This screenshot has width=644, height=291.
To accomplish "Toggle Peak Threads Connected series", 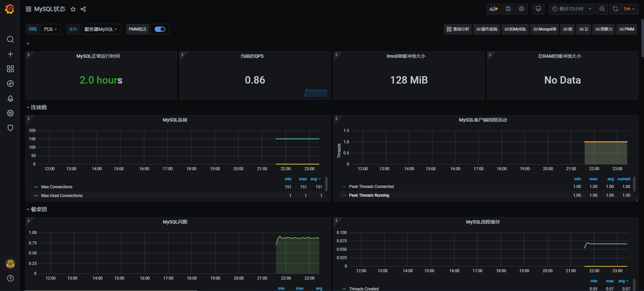I will [371, 187].
